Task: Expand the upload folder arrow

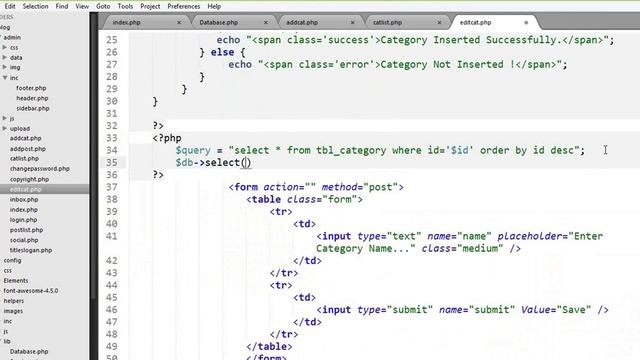Action: coord(4,129)
